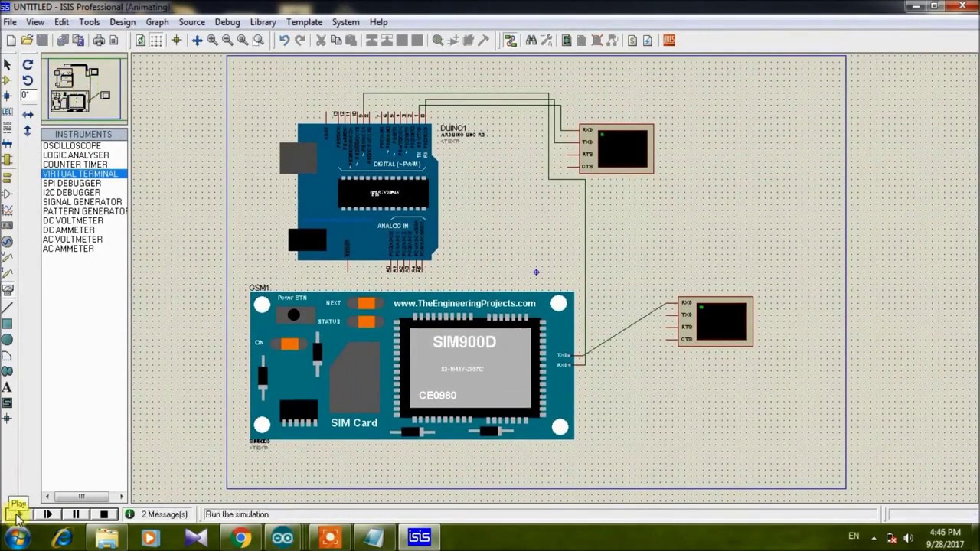Click the Y-Mirror vertical flip icon
Screen dimensions: 980x551
28,131
